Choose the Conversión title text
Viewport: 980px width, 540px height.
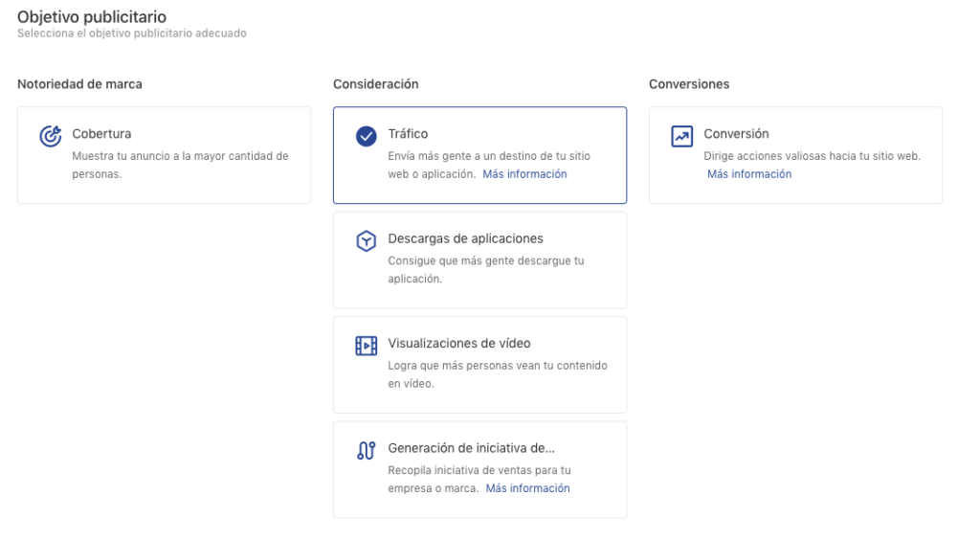tap(736, 134)
